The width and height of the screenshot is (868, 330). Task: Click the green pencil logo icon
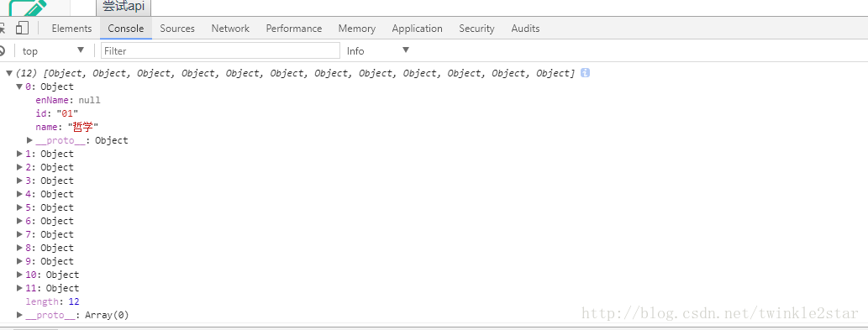29,8
